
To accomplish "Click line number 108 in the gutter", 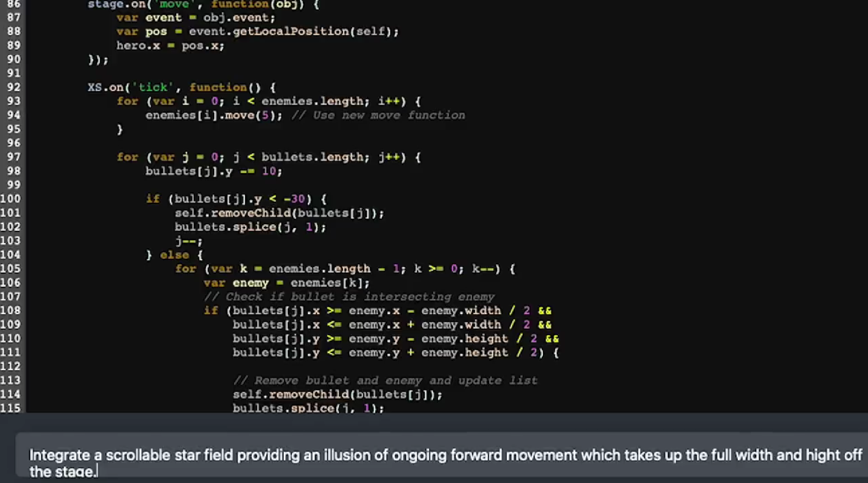I will 11,311.
